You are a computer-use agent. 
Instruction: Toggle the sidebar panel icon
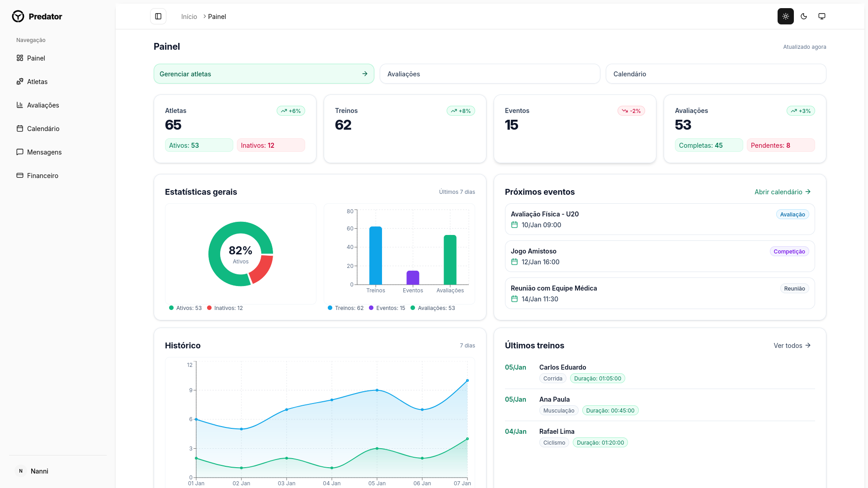click(158, 16)
